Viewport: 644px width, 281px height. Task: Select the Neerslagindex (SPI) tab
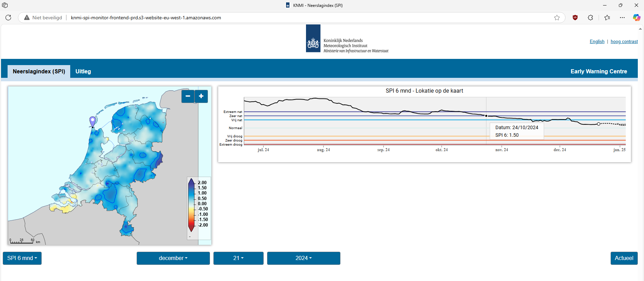coord(39,71)
